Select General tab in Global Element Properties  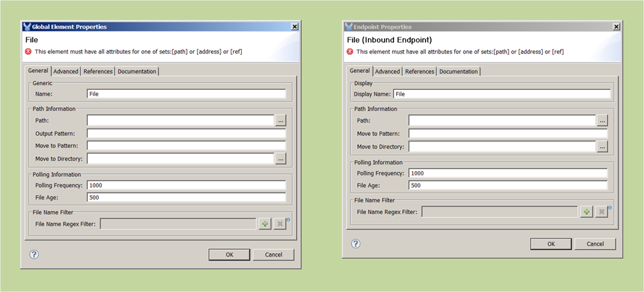(x=38, y=70)
